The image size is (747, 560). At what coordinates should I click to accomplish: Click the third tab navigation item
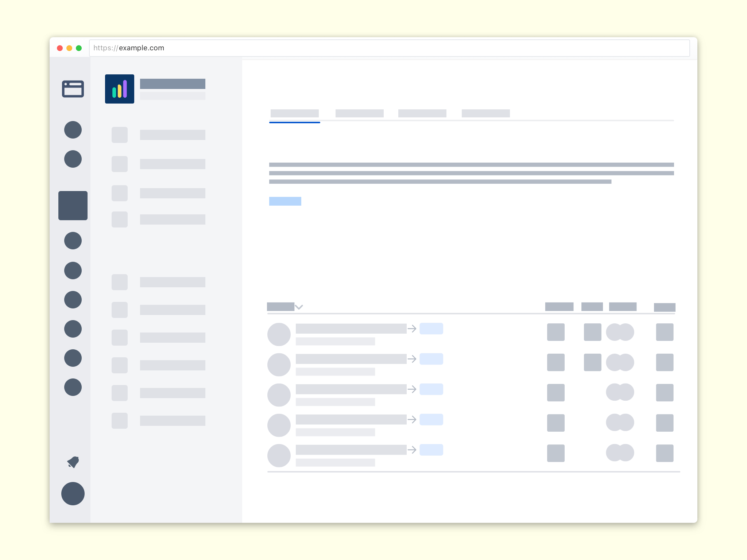click(422, 113)
